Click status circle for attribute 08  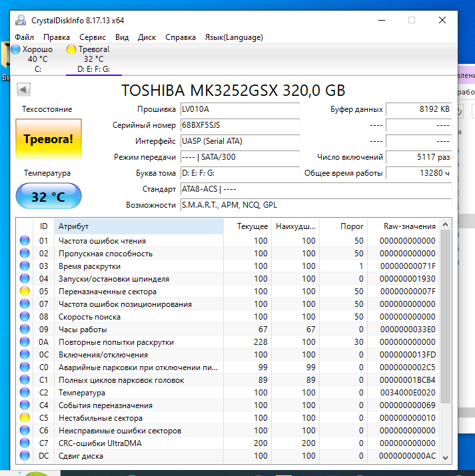[25, 316]
